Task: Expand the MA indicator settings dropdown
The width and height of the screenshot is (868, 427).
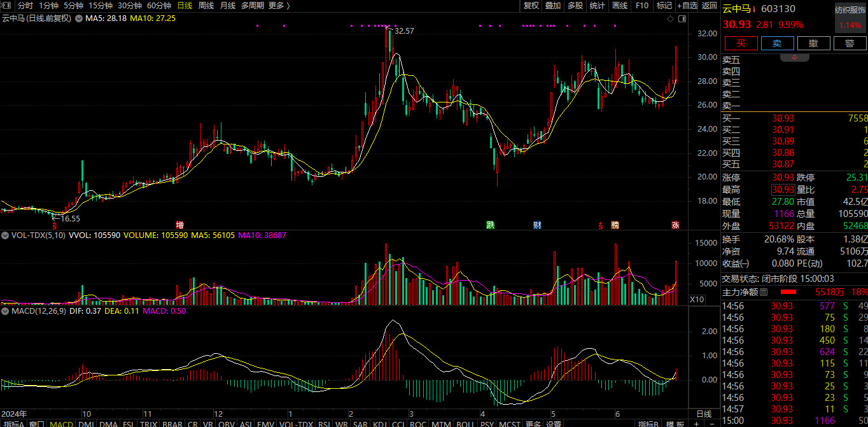Action: pyautogui.click(x=79, y=18)
